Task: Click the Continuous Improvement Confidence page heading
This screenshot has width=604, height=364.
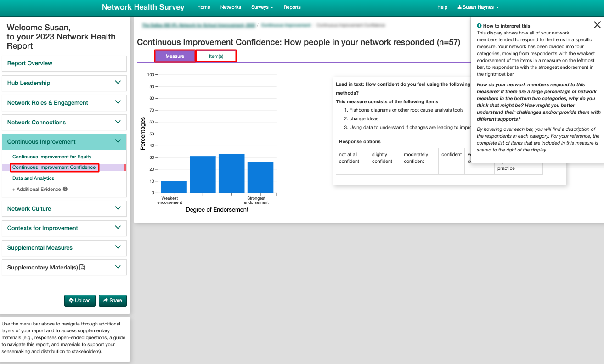Action: [299, 42]
